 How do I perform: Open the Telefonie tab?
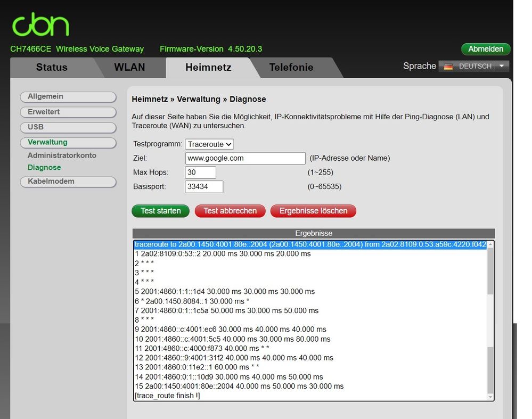point(291,67)
